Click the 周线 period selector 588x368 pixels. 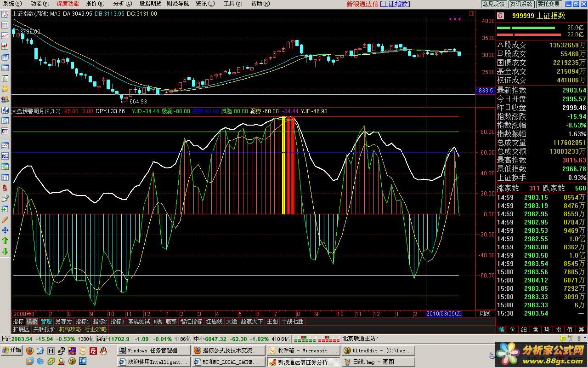tap(485, 314)
